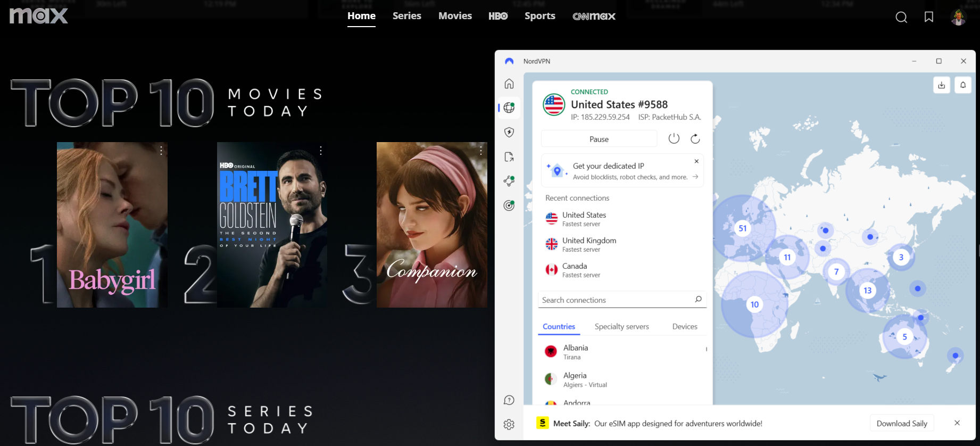This screenshot has height=446, width=980.
Task: Open the Max search icon
Action: click(901, 17)
